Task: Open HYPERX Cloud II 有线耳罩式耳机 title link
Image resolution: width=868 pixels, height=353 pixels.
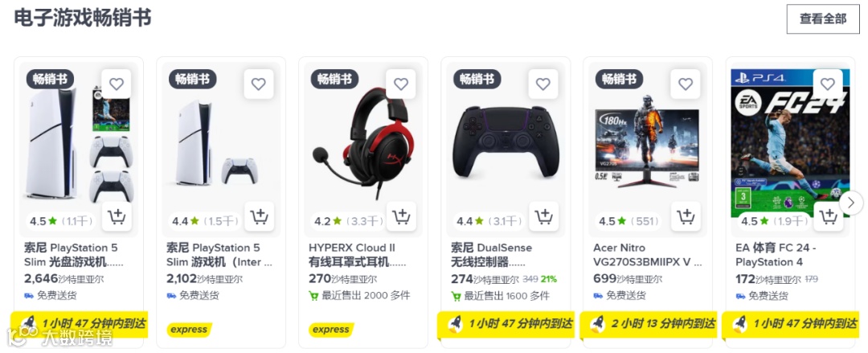Action: tap(358, 255)
